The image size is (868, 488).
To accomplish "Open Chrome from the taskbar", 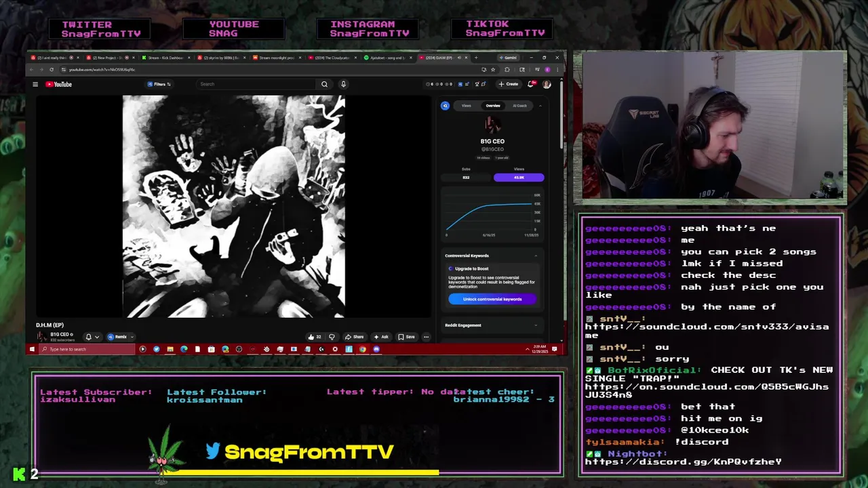I will point(363,349).
